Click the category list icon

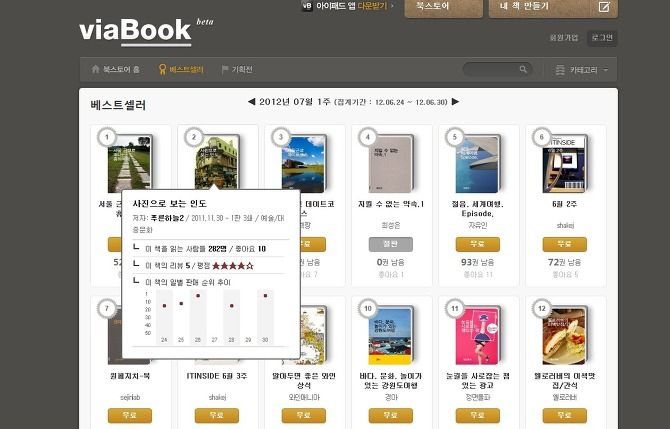(x=560, y=70)
